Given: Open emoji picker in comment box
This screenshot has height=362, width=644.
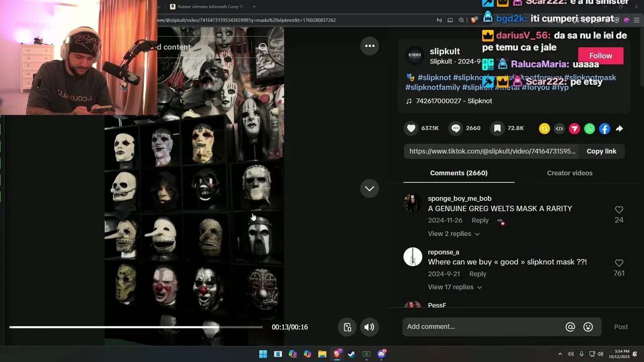Looking at the screenshot, I should [x=588, y=327].
